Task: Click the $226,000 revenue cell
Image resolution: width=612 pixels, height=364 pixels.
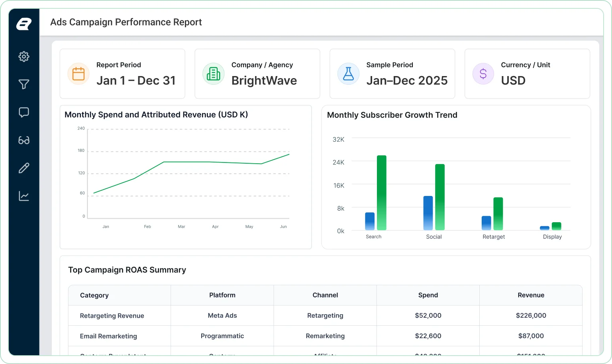Action: pyautogui.click(x=531, y=315)
